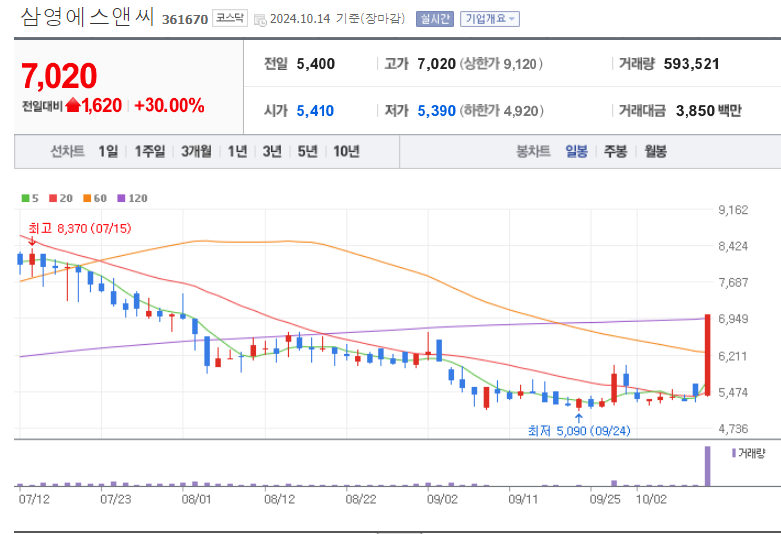The height and width of the screenshot is (534, 781).
Task: Click the orange 60-day moving average swatch
Action: pos(87,198)
